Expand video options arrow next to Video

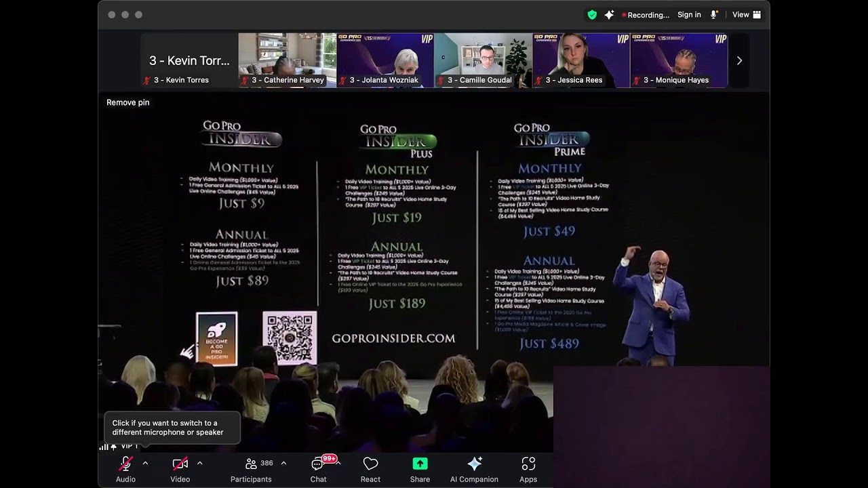pyautogui.click(x=199, y=463)
